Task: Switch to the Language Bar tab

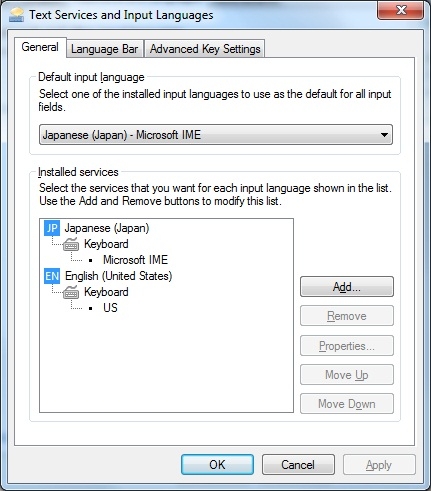Action: pos(105,49)
